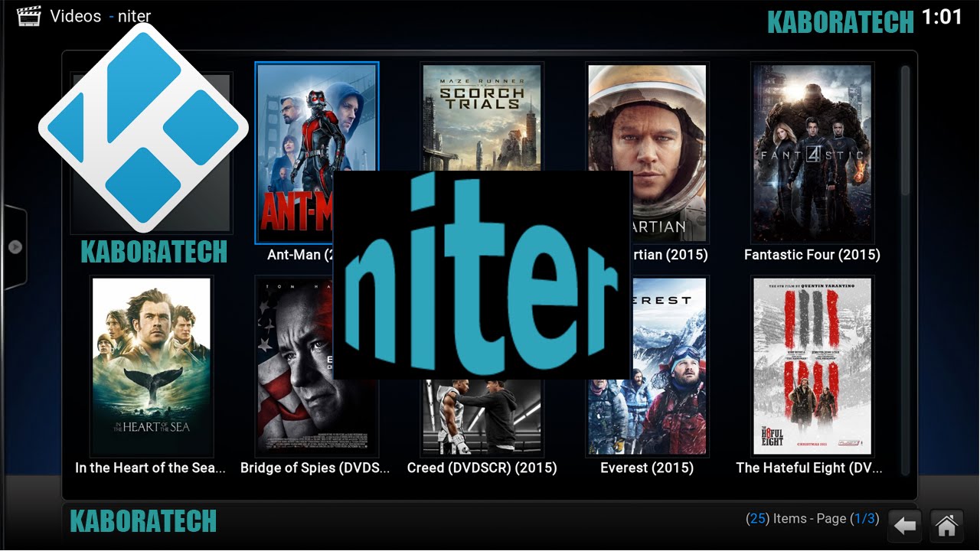Select 'In the Heart of the Sea...' title
Screen dimensions: 980x551
coord(151,468)
